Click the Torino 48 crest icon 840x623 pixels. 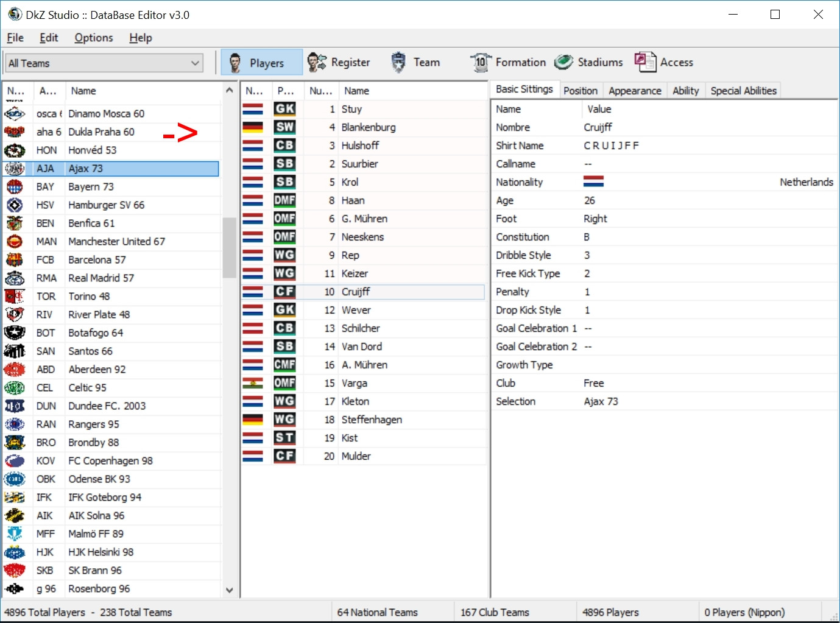coord(15,297)
